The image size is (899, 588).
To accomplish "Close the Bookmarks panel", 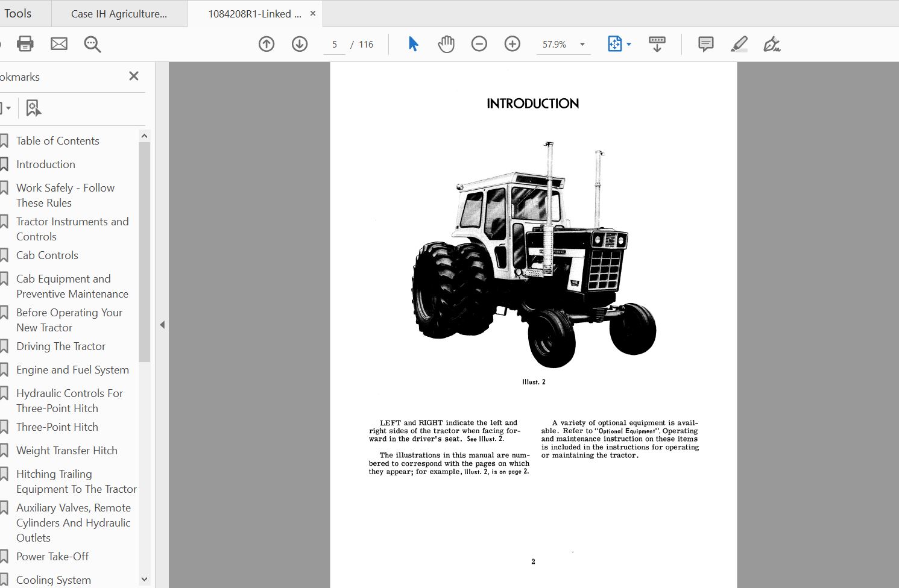I will (134, 76).
